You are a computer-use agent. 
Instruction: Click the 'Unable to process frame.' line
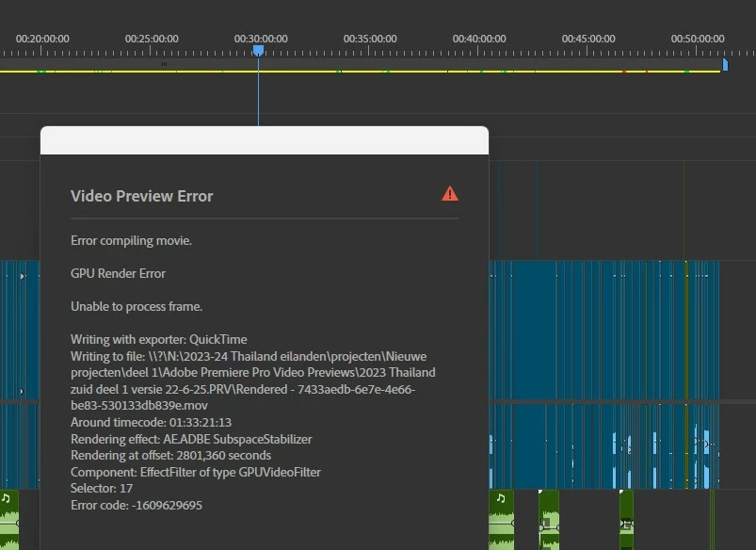(x=137, y=306)
